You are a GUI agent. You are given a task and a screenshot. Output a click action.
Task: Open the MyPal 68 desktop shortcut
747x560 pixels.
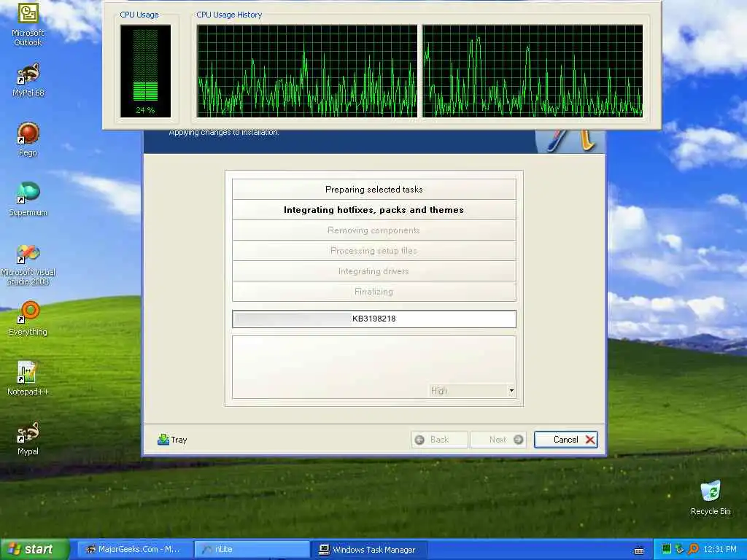(28, 80)
